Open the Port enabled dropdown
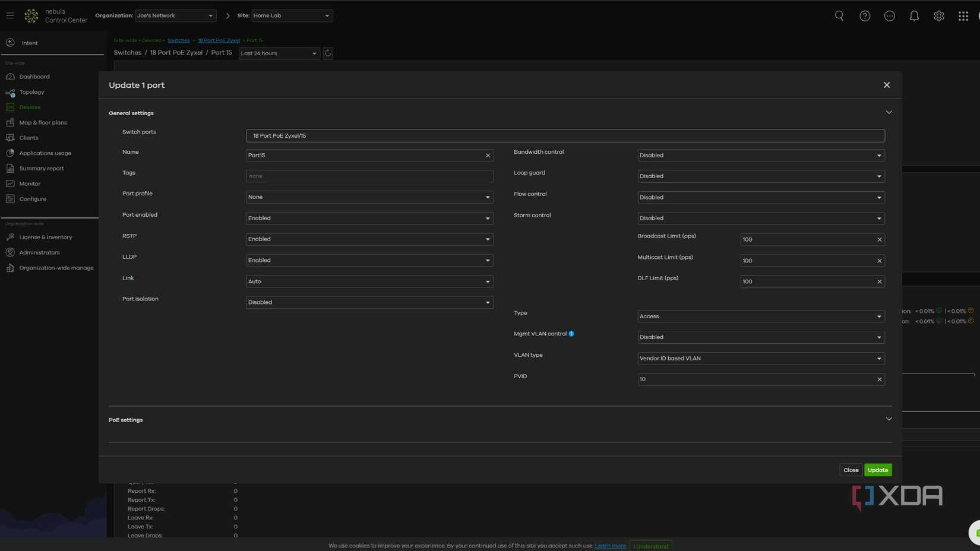 click(x=369, y=218)
